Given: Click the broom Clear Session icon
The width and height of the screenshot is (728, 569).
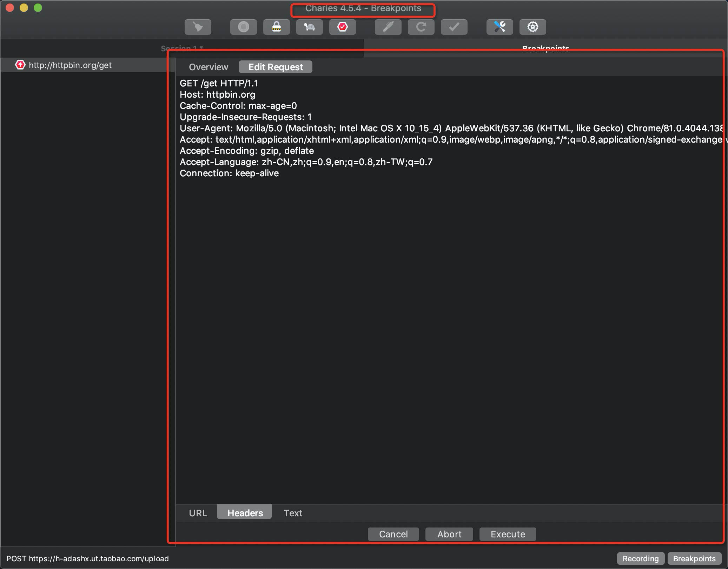Looking at the screenshot, I should [x=198, y=27].
